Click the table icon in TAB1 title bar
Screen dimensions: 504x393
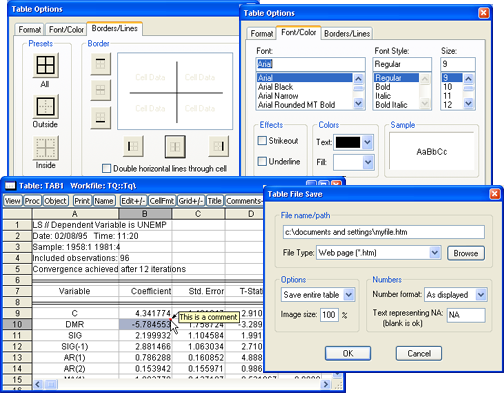(x=10, y=186)
